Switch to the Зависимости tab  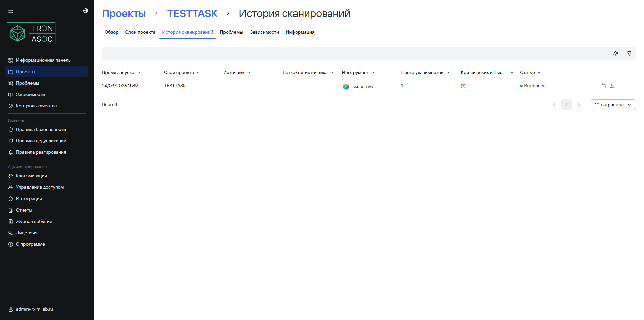click(x=264, y=32)
